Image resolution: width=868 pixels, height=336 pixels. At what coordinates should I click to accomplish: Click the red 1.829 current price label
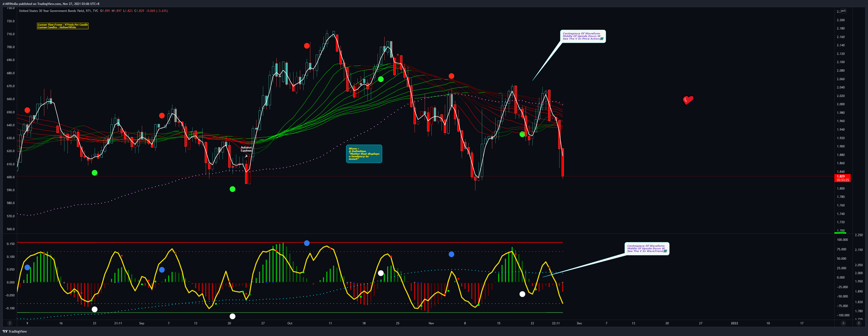[842, 178]
